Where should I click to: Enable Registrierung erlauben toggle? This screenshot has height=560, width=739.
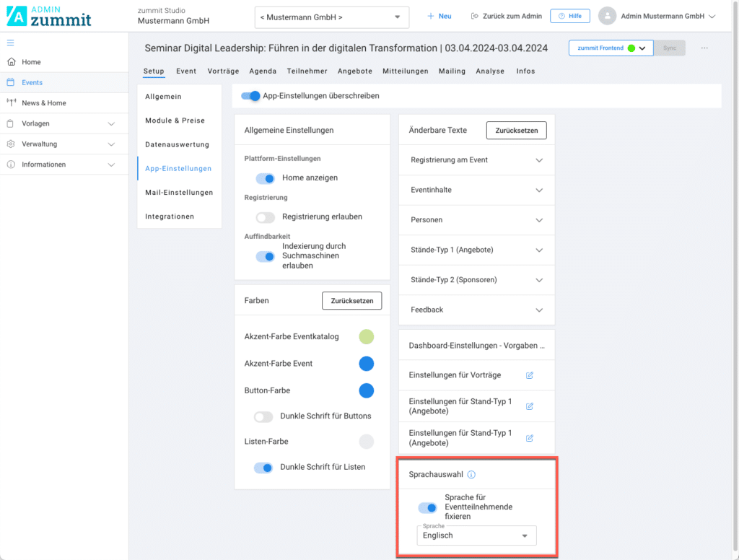265,216
